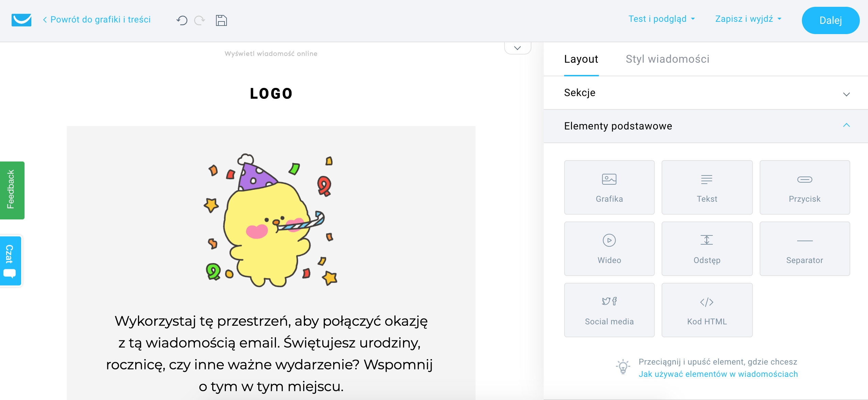This screenshot has height=400, width=868.
Task: Open Jak używać elementów w wiadomościach link
Action: [718, 374]
